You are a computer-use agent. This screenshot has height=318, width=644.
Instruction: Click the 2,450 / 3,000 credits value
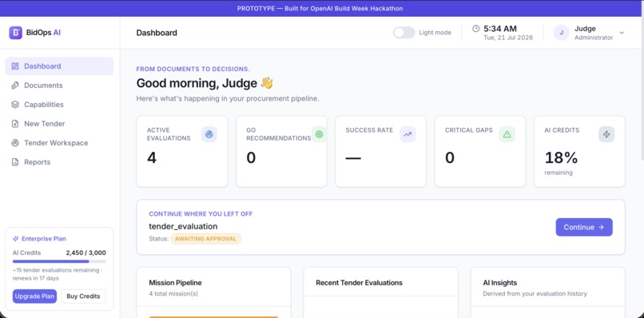(85, 252)
